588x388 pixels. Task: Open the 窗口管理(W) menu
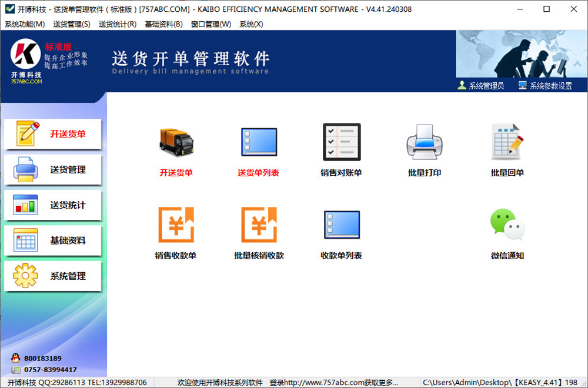(211, 24)
